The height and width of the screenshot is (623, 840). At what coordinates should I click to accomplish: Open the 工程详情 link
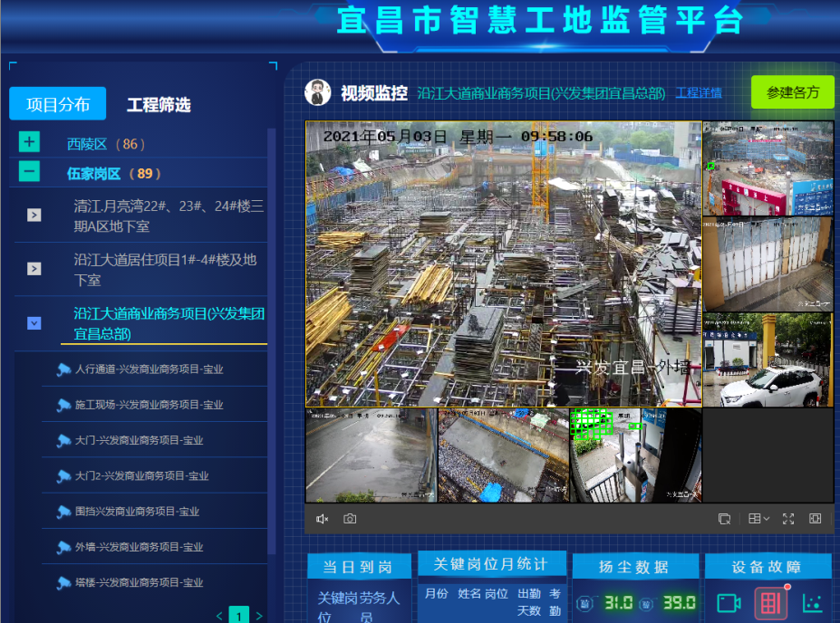click(699, 93)
